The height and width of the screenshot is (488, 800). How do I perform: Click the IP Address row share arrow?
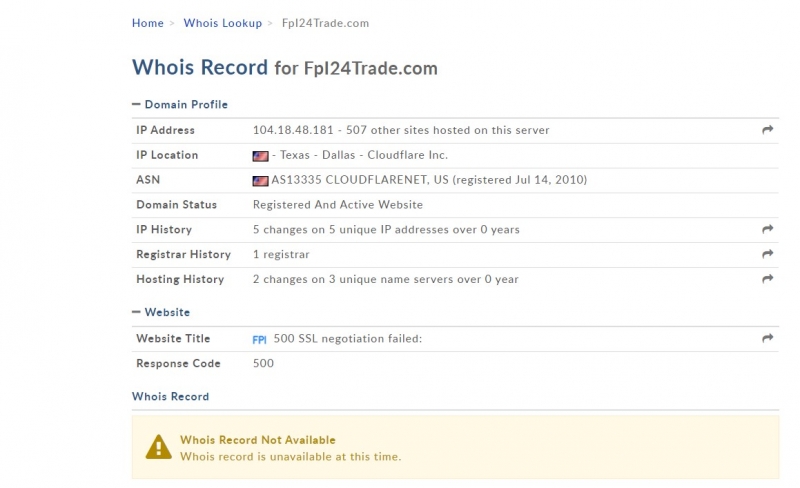click(767, 130)
